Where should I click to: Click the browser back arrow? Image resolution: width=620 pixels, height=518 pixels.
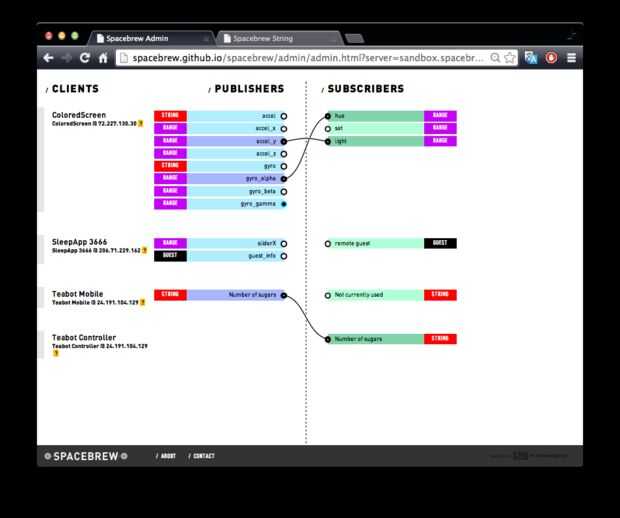coord(48,58)
